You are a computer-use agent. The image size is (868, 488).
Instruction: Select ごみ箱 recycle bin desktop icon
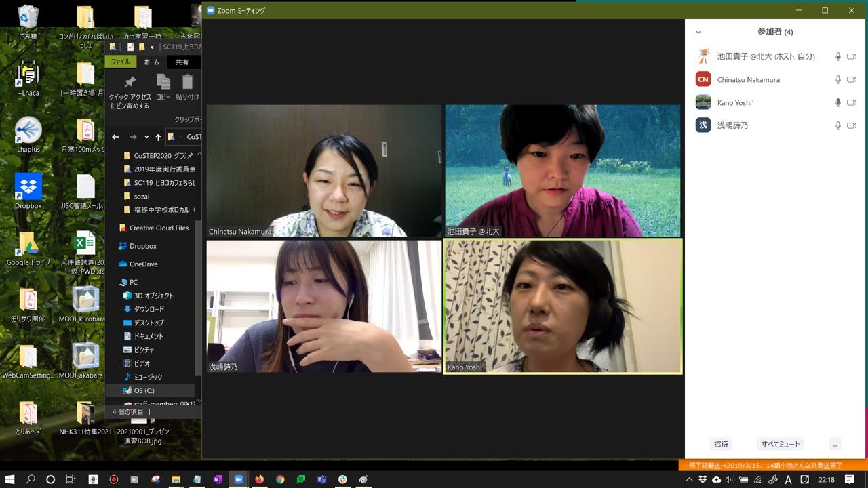(x=28, y=23)
